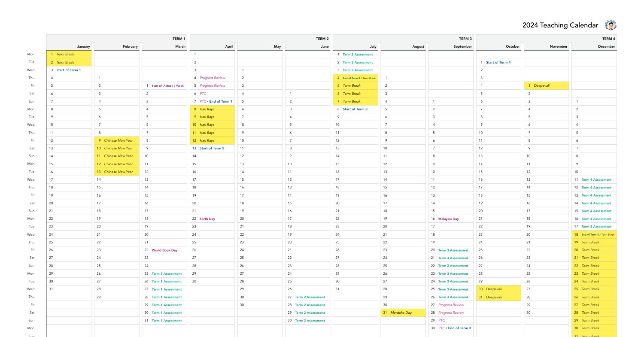Click December 11 'Term 4 Assessment' entry
Viewport: 644px width, 337px height.
pos(596,179)
